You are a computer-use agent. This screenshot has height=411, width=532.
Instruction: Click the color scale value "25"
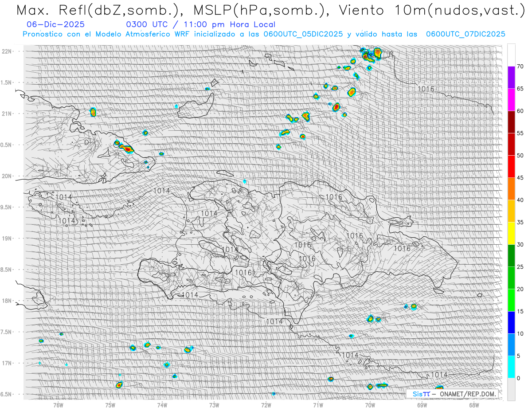[520, 266]
